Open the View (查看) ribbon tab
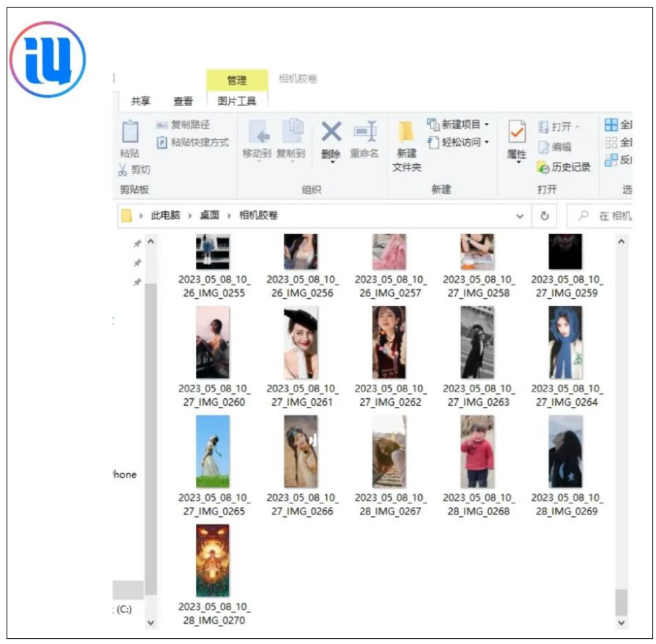The image size is (656, 644). point(183,102)
